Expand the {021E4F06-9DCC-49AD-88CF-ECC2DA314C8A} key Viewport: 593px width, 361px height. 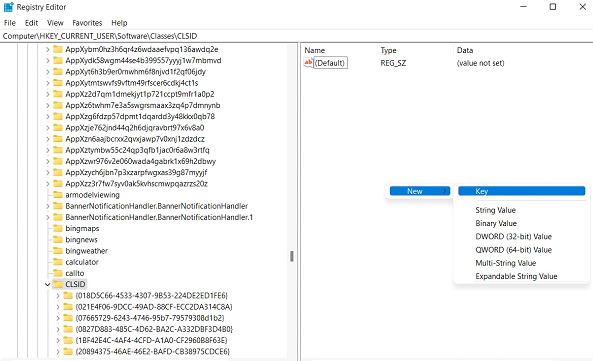(57, 307)
